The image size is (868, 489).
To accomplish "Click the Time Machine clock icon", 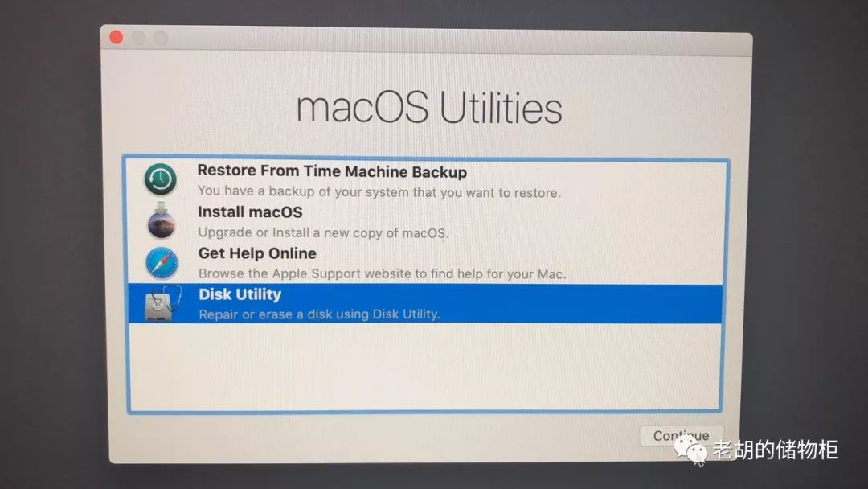I will 161,179.
